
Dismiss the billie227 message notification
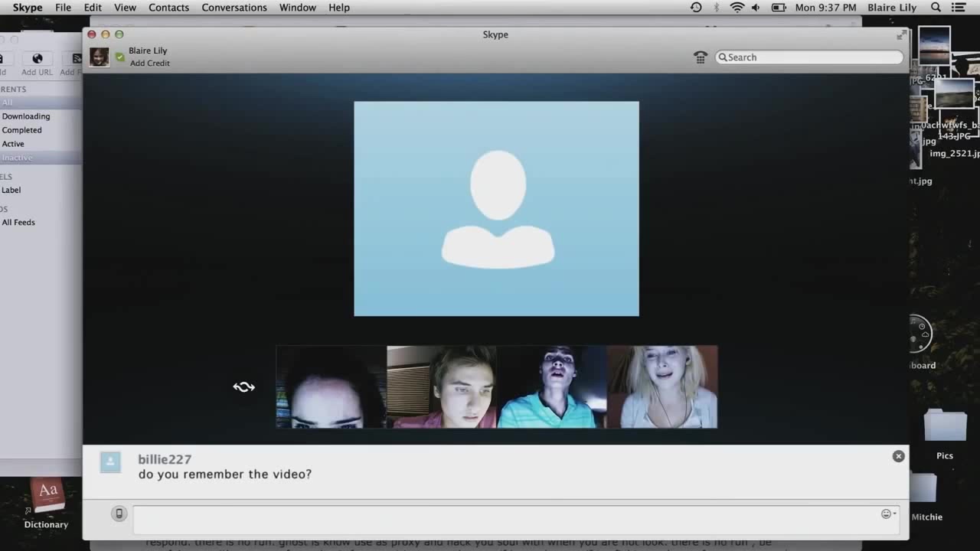click(x=898, y=456)
